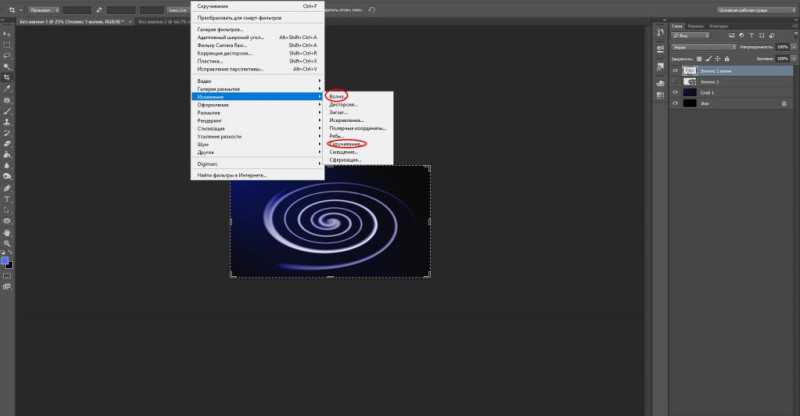Viewport: 800px width, 416px height.
Task: Filter layers by type (T) icon
Action: (x=752, y=36)
